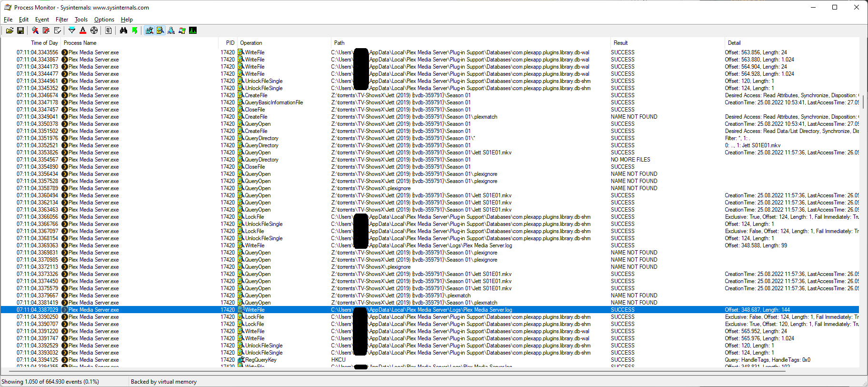Click the path ending in Season 01\*
This screenshot has height=387, width=868.
(403, 138)
